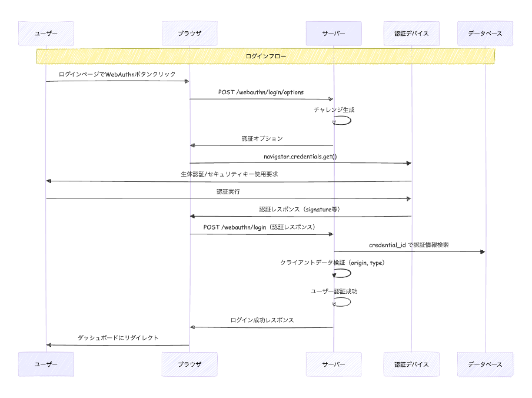Select the 生体認証/セキュリティキー使用要求 label
The height and width of the screenshot is (398, 532).
pos(229,175)
